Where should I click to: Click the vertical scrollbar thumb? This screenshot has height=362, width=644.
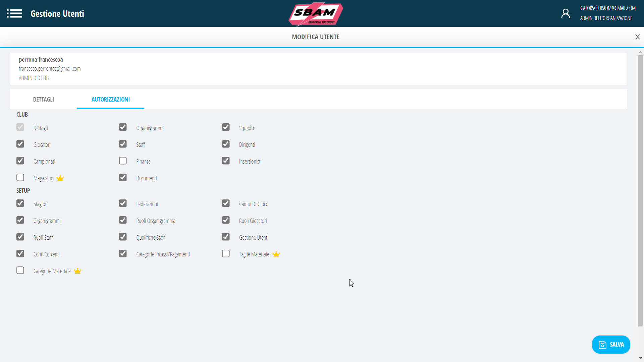point(640,190)
